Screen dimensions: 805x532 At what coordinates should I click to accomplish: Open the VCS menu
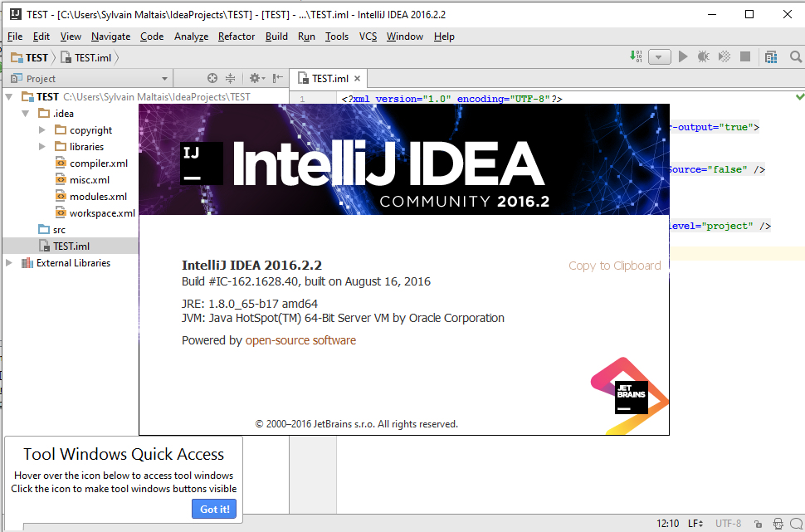pyautogui.click(x=368, y=36)
